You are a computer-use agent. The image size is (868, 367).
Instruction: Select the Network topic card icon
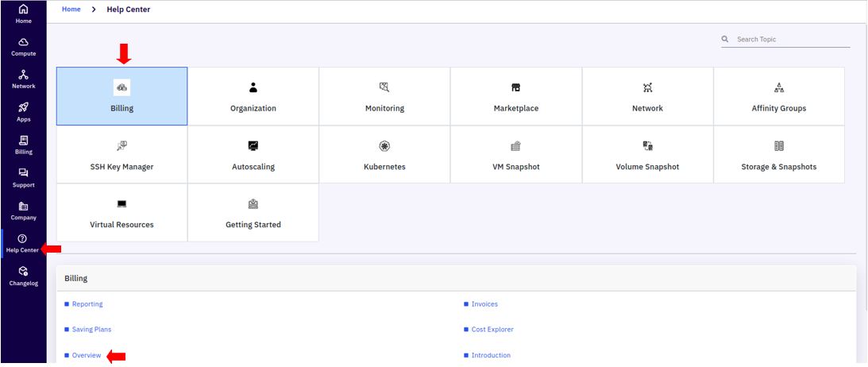(x=647, y=87)
